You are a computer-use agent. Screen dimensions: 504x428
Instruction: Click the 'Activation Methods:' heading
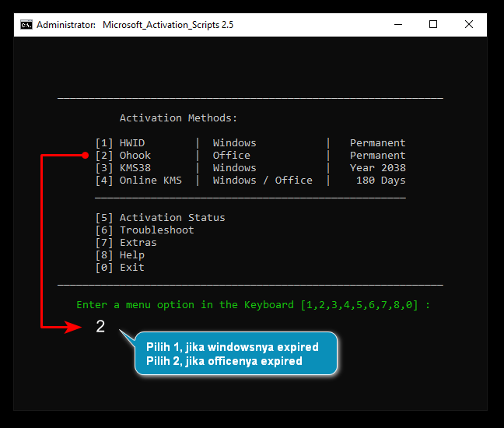178,118
